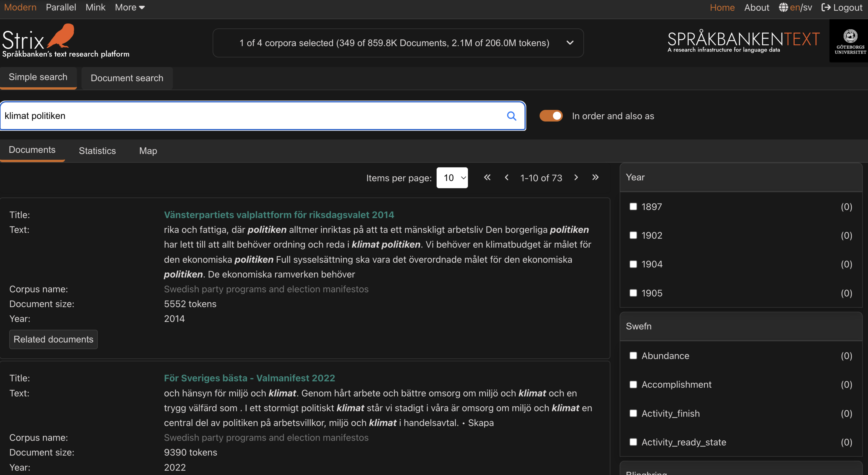Check the Accomplishment Swefn filter
Image resolution: width=868 pixels, height=475 pixels.
[x=633, y=384]
